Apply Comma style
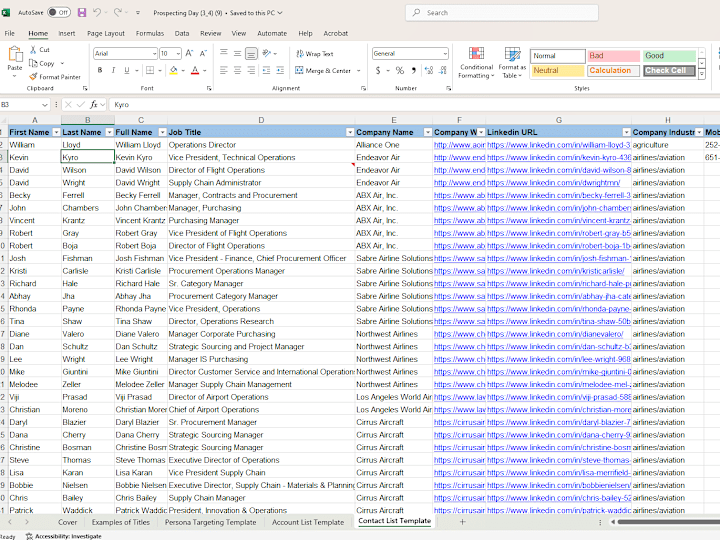This screenshot has height=540, width=720. click(x=414, y=70)
